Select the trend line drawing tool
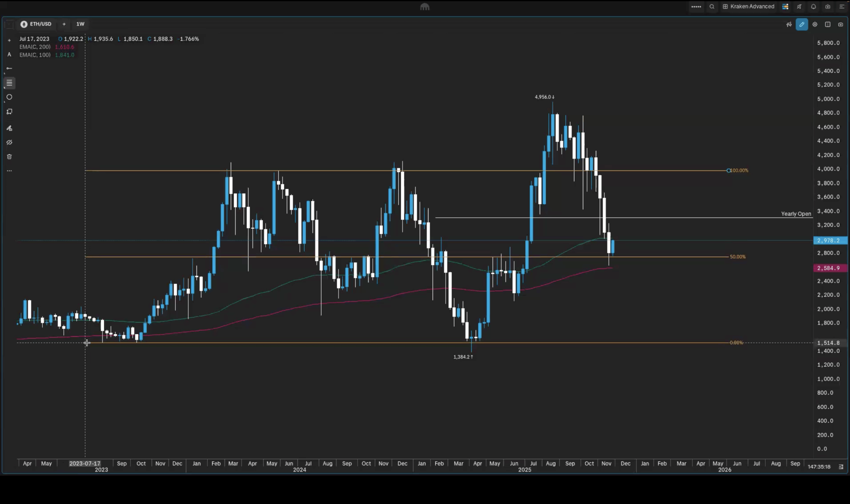Image resolution: width=850 pixels, height=504 pixels. pyautogui.click(x=9, y=69)
